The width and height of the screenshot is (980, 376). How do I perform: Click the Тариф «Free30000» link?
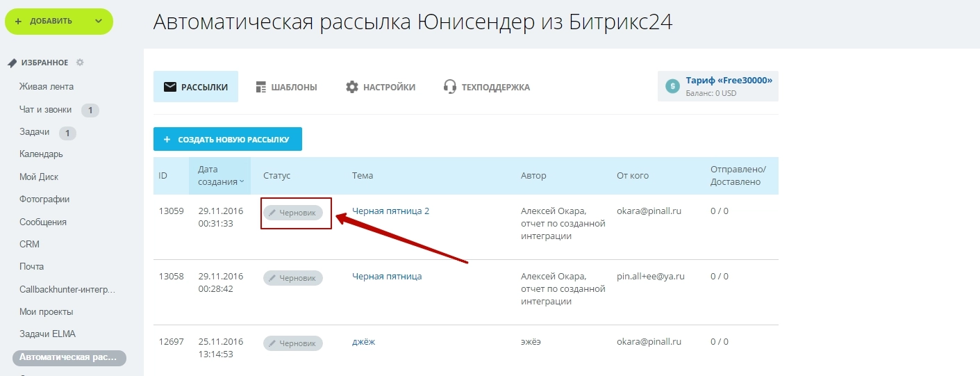click(729, 81)
